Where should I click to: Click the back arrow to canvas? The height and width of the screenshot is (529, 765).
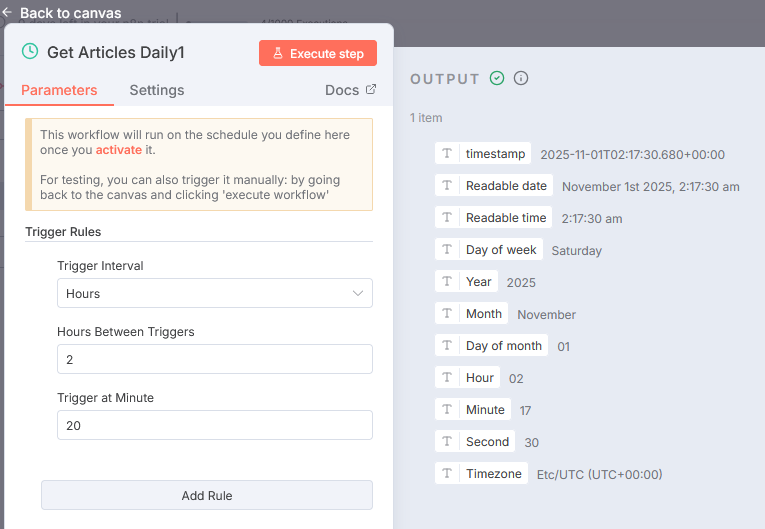pos(8,13)
